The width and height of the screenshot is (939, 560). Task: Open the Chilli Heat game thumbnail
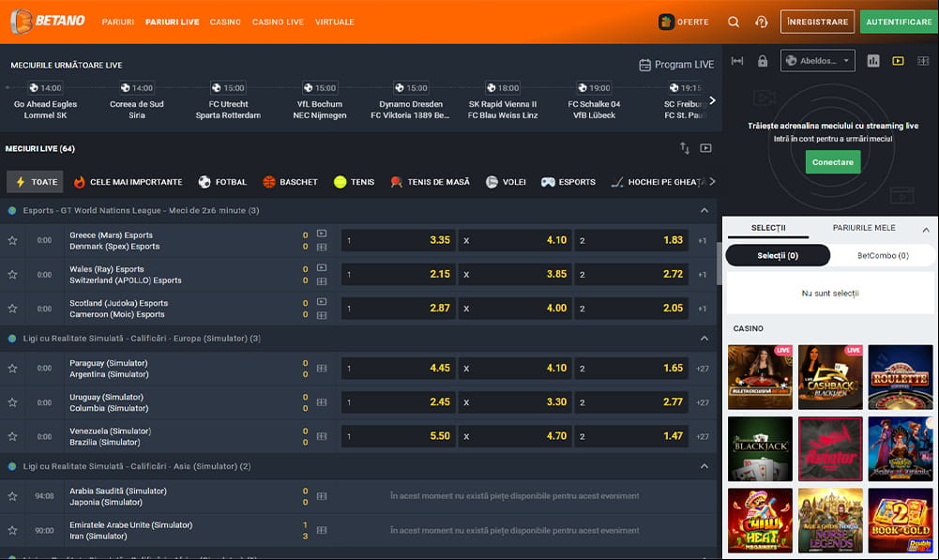pyautogui.click(x=760, y=521)
